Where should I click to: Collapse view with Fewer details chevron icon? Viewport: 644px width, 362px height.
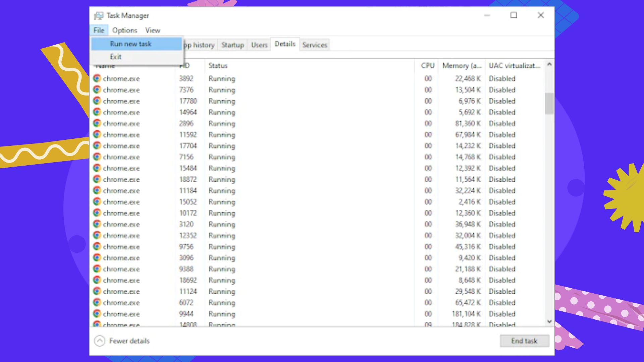tap(100, 341)
